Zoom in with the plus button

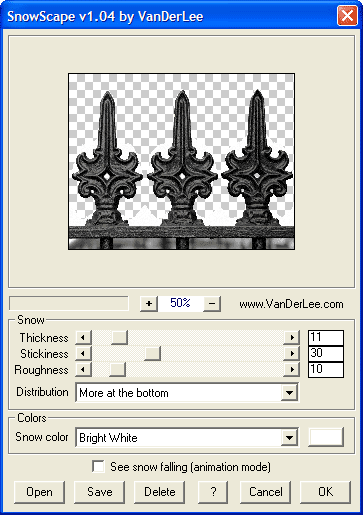[x=149, y=304]
